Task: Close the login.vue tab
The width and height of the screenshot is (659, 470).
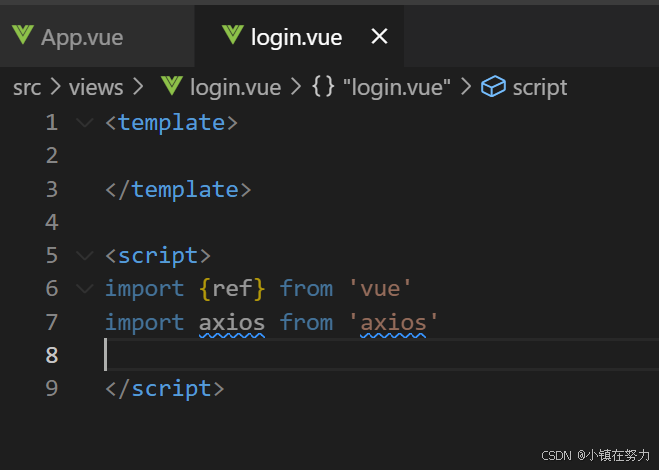Action: (x=380, y=37)
